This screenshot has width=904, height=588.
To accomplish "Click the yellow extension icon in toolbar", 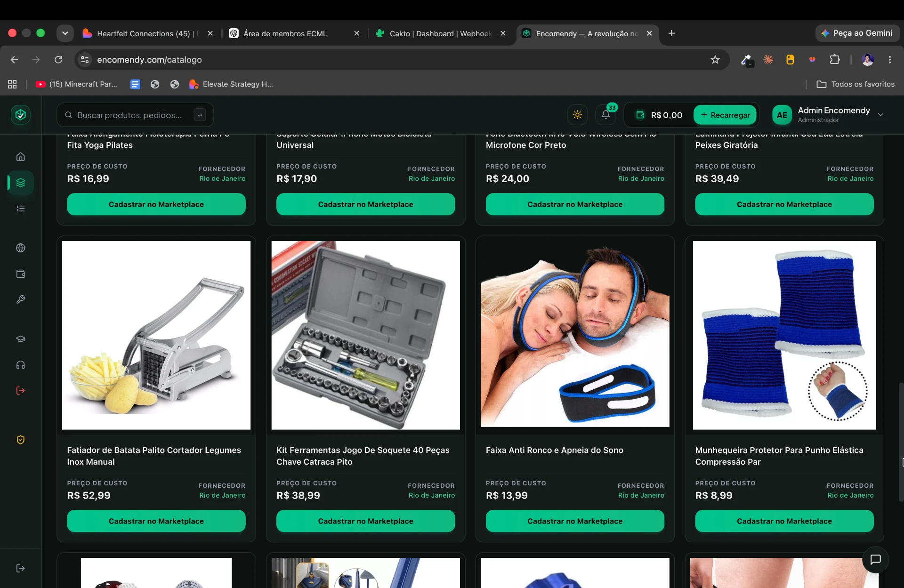I will pos(790,60).
